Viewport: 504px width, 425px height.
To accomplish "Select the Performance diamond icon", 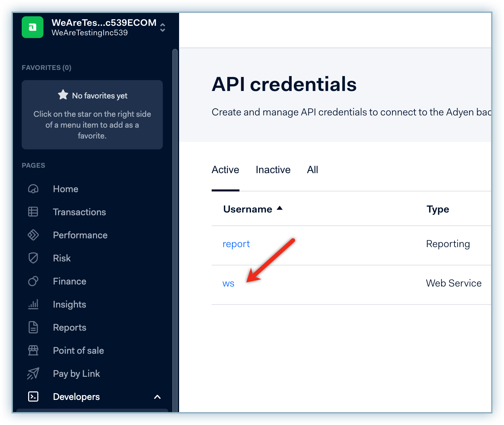I will tap(33, 235).
